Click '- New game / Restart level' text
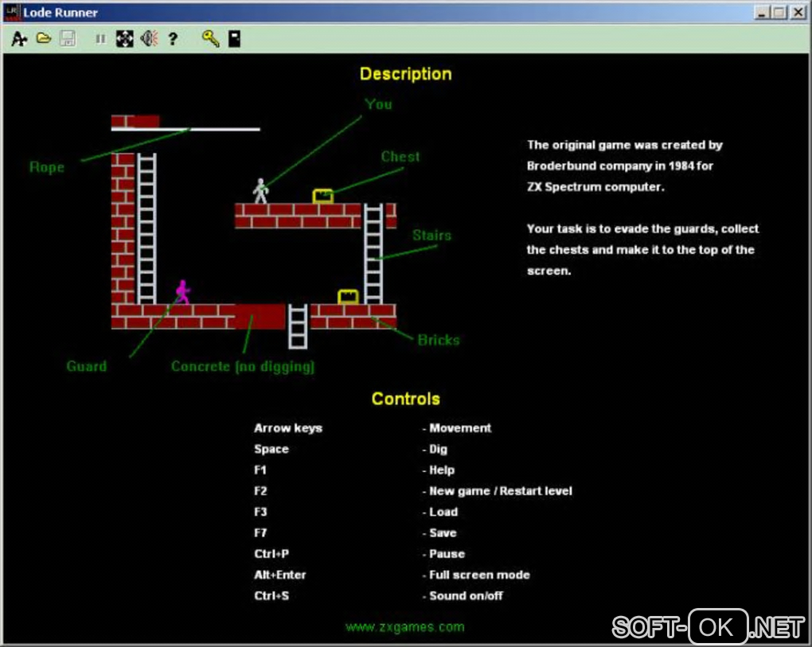 click(x=497, y=491)
